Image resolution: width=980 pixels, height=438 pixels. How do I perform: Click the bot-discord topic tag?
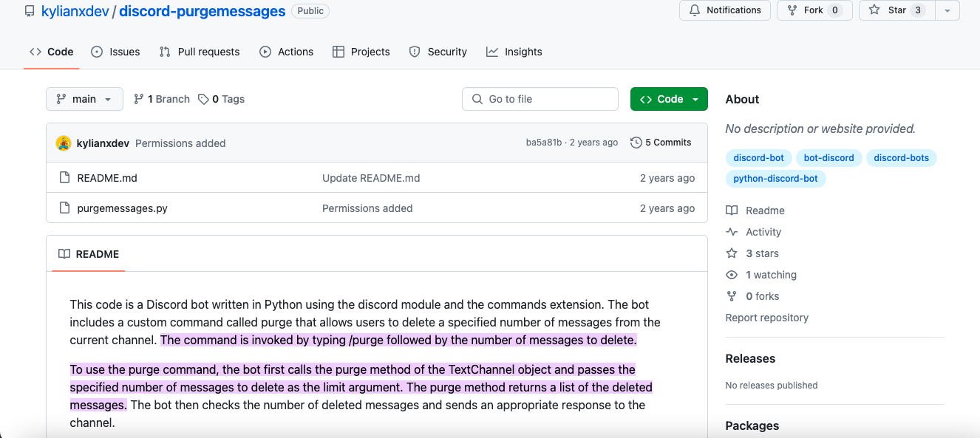click(x=828, y=157)
